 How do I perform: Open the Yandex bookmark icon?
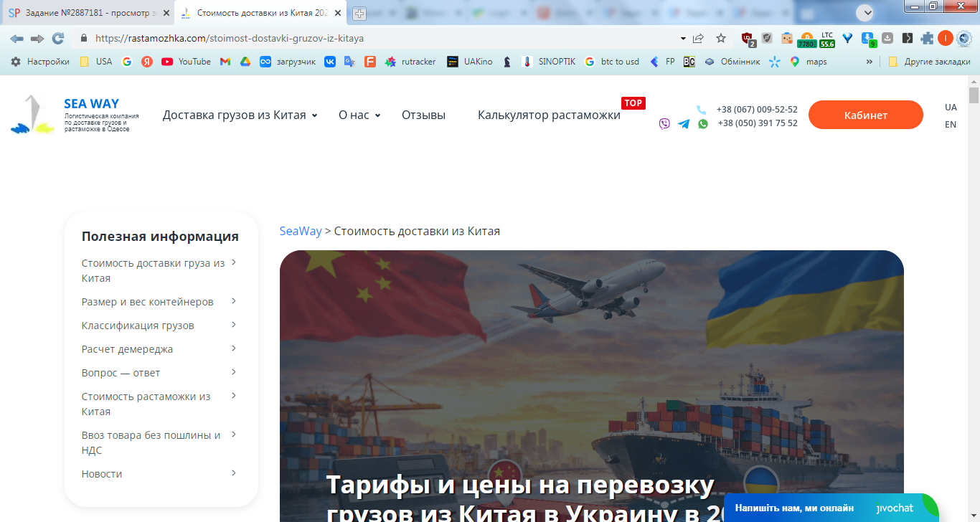click(x=147, y=62)
